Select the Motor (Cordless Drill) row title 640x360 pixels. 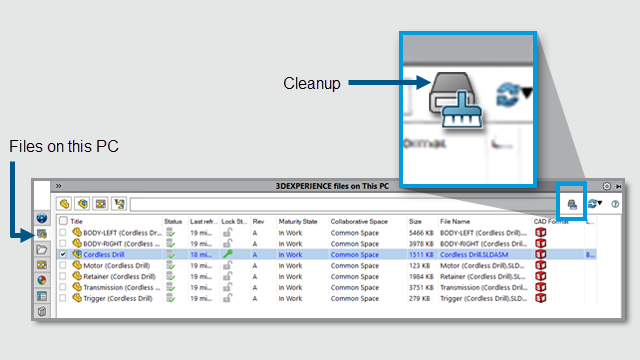coord(116,265)
